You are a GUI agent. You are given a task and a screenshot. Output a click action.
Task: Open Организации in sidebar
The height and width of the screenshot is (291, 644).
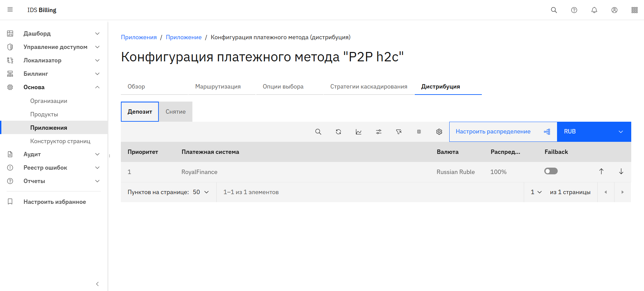pos(49,101)
